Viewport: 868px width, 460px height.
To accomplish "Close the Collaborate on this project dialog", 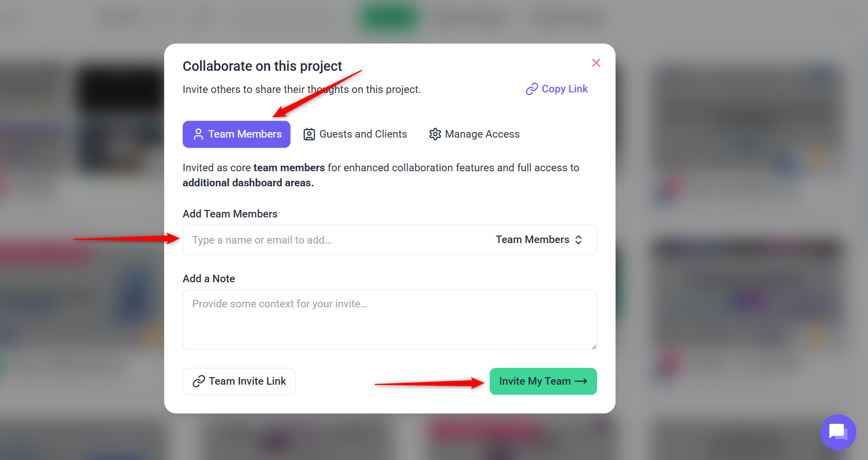I will click(x=596, y=63).
